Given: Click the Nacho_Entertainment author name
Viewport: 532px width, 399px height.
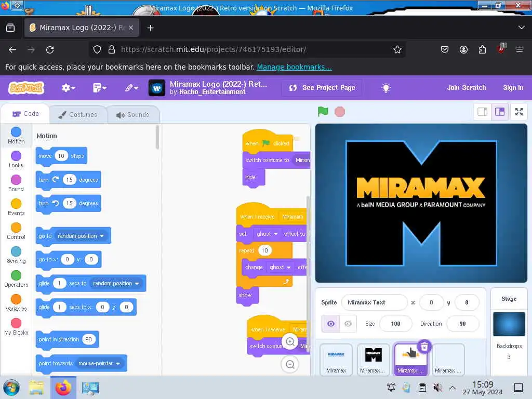Looking at the screenshot, I should coord(212,92).
